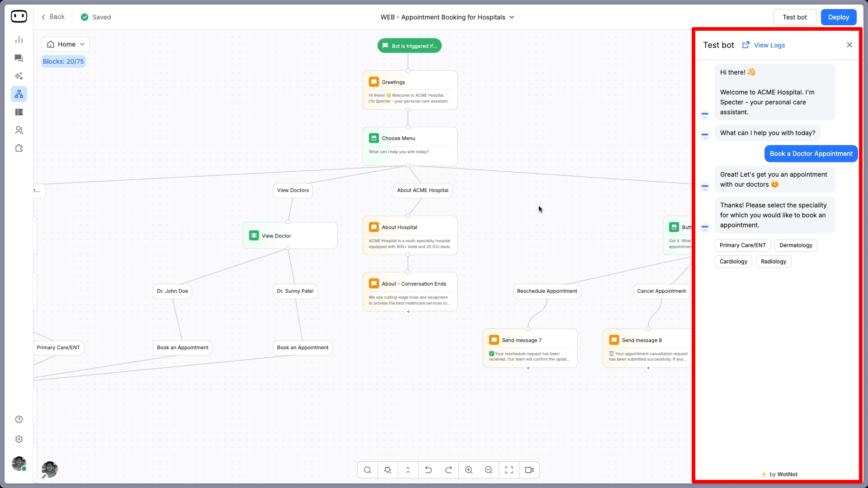Select the Dermatology speciality chip

click(796, 245)
